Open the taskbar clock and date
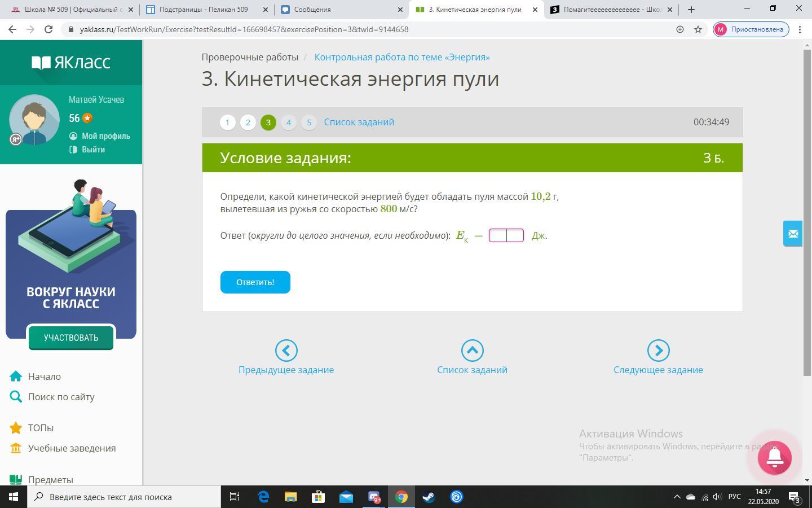The image size is (812, 508). coord(764,497)
